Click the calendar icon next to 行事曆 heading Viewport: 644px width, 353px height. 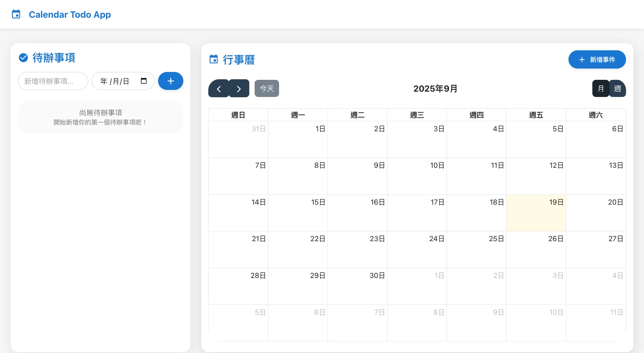click(214, 59)
